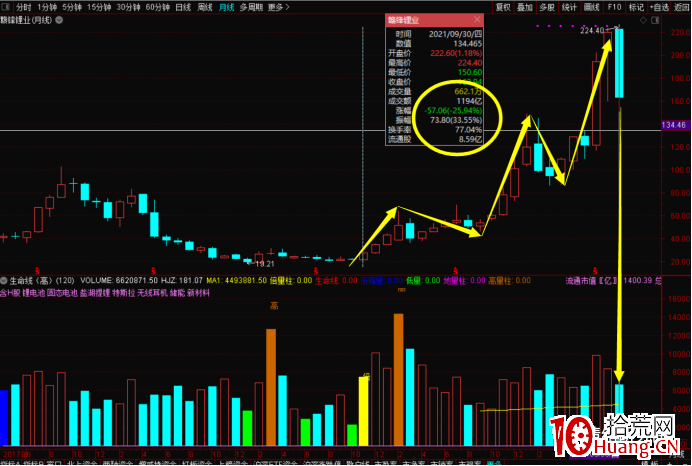Open the 画线 drawing tool
Image resolution: width=692 pixels, height=466 pixels.
pyautogui.click(x=593, y=7)
